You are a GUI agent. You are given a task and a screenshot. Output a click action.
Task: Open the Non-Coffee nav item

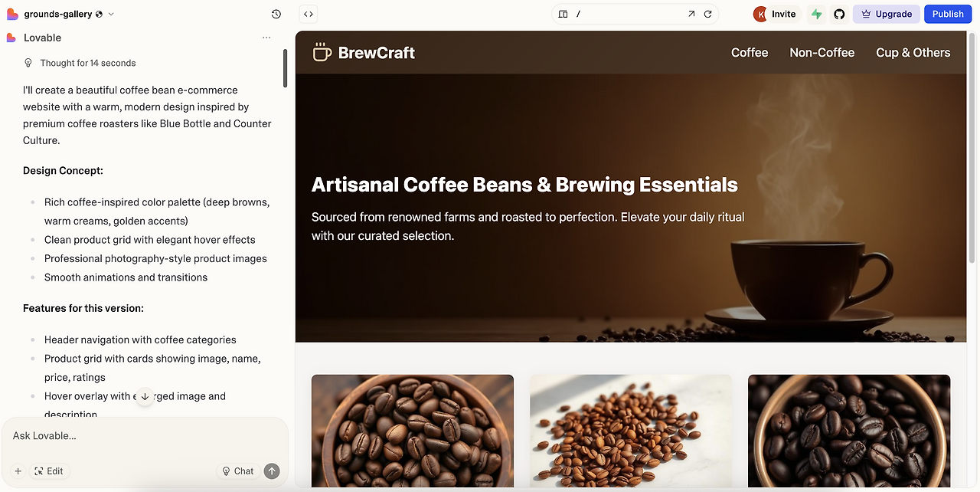click(x=822, y=53)
